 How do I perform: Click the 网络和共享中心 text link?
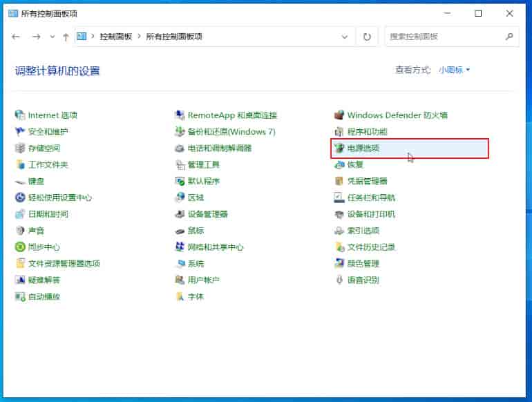216,247
